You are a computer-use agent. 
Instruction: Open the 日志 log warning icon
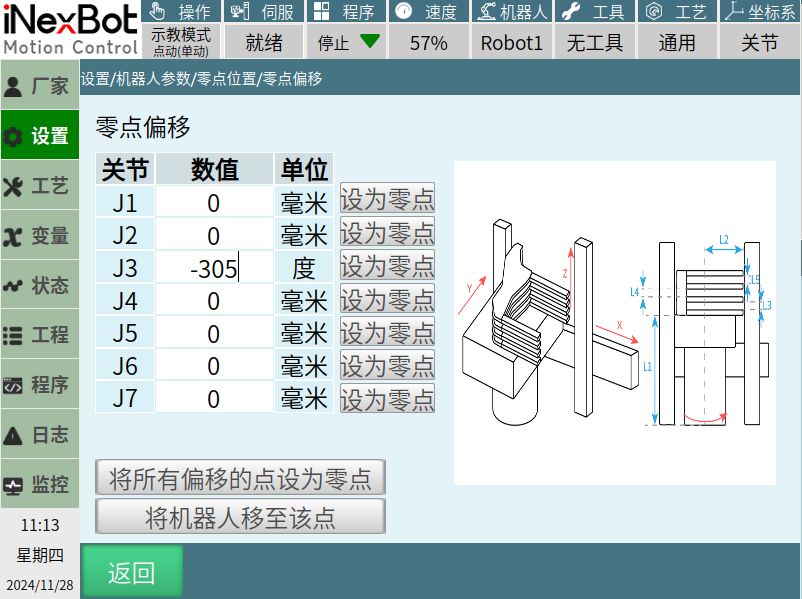tap(14, 436)
